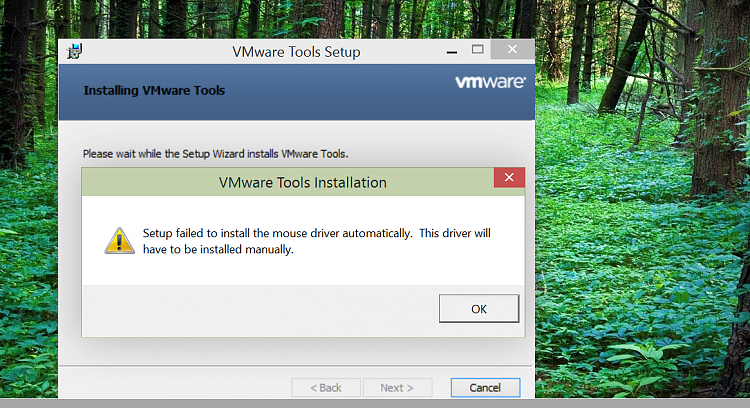
Task: Minimize the VMware Tools Setup window
Action: (452, 50)
